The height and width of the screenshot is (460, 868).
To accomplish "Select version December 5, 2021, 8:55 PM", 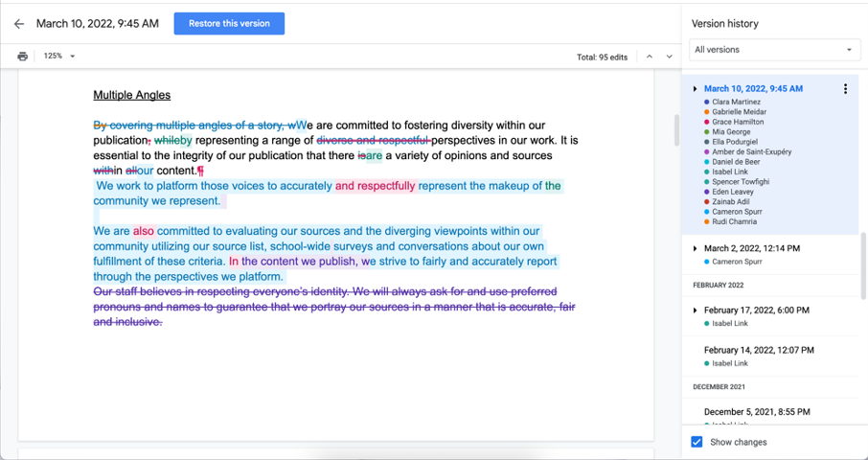I will [x=757, y=412].
